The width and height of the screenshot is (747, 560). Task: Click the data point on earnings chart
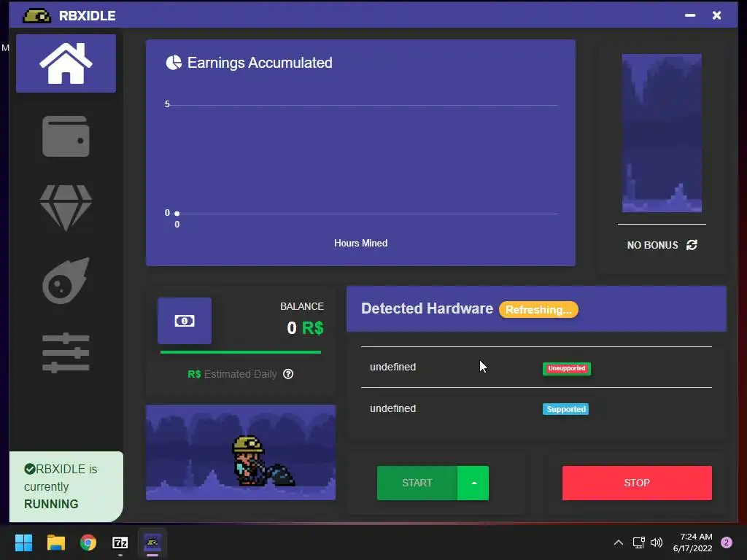coord(177,214)
